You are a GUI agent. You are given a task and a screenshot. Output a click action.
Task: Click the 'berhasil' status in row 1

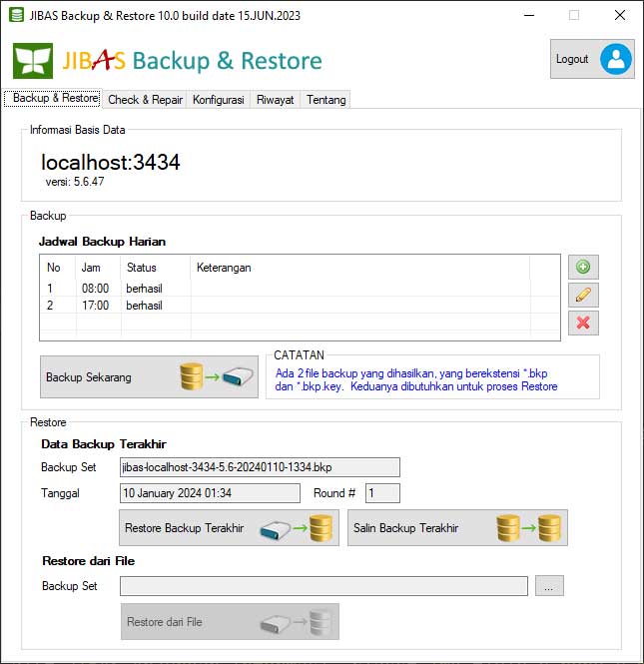click(144, 289)
